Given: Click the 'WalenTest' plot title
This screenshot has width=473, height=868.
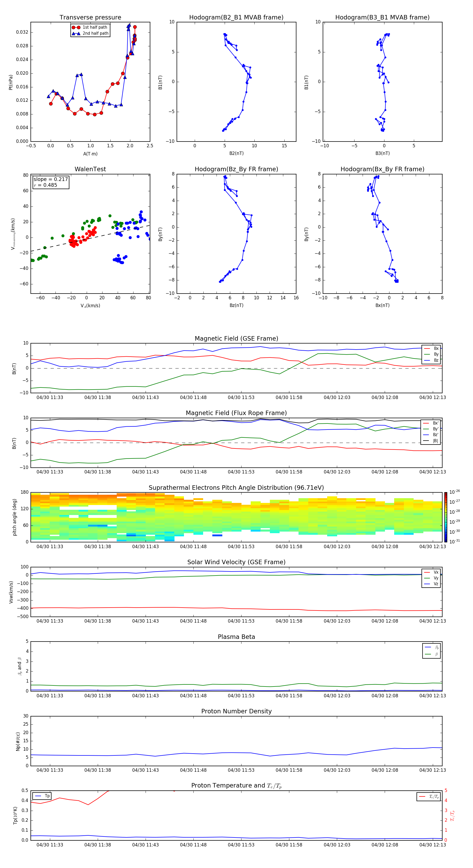Looking at the screenshot, I should point(90,169).
